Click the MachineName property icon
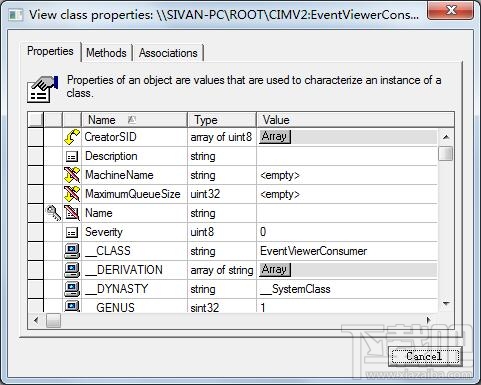The image size is (481, 385). (x=72, y=175)
